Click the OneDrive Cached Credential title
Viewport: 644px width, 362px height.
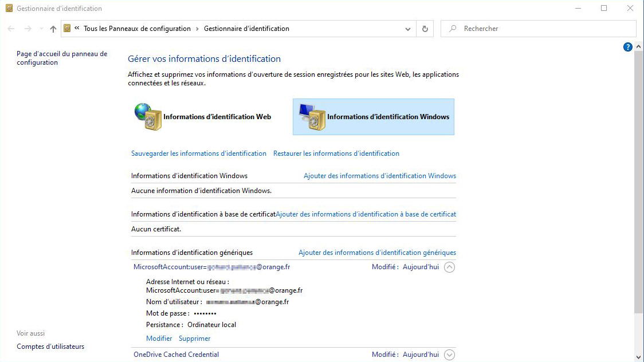pos(176,355)
